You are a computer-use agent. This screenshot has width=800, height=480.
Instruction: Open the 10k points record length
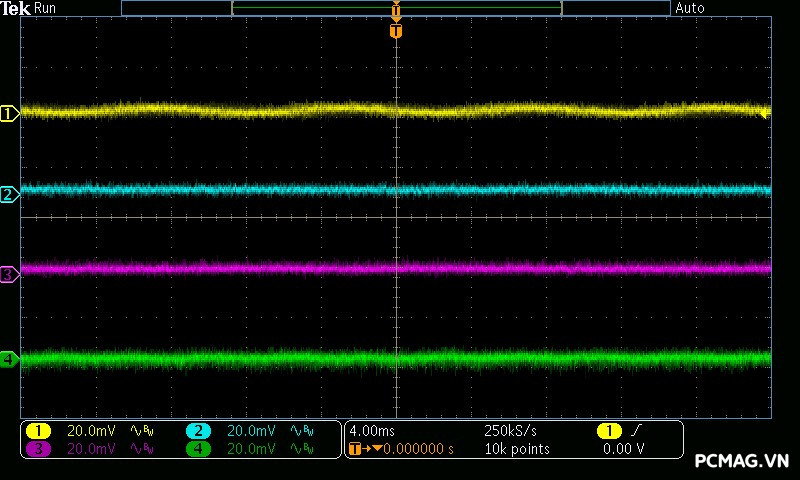[517, 449]
